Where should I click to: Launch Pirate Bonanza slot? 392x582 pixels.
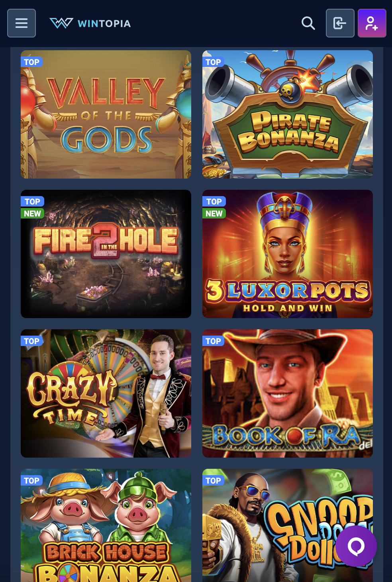pos(288,114)
